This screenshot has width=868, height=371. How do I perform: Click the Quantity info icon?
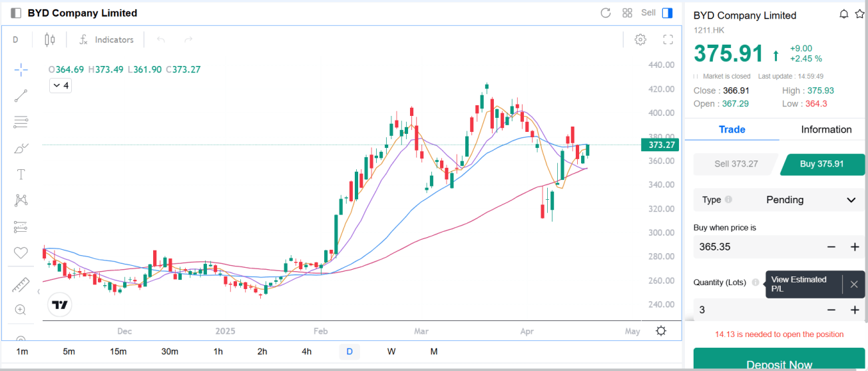755,282
